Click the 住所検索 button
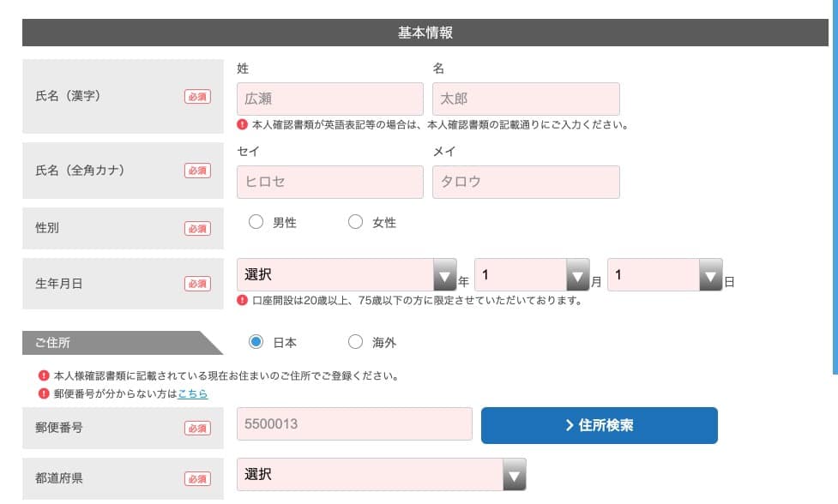 tap(599, 425)
